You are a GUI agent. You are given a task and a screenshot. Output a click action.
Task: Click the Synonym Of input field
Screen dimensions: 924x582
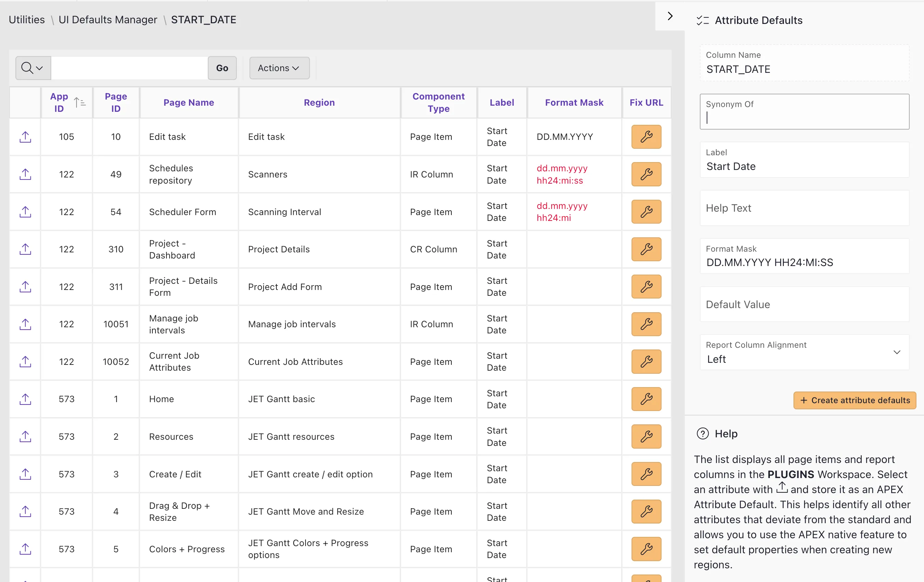pyautogui.click(x=804, y=118)
